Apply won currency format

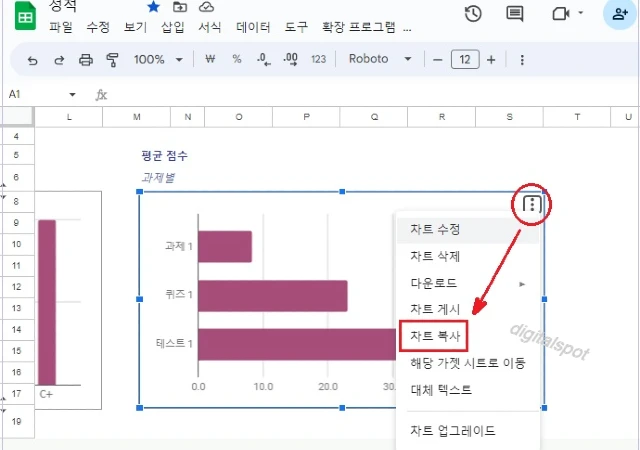[210, 59]
